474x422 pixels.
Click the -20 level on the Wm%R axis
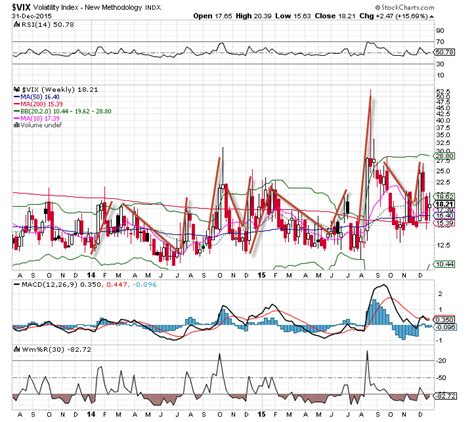coord(441,361)
